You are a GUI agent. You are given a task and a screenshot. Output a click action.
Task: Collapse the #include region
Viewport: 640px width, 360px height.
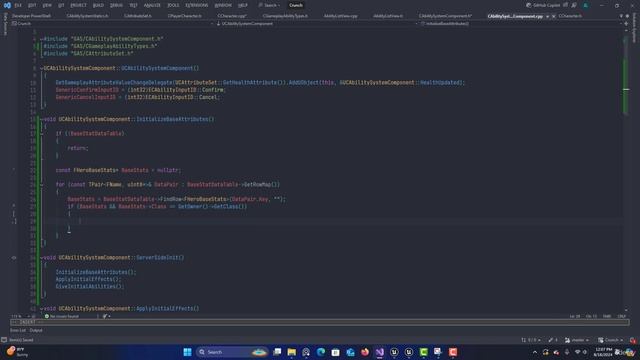click(x=41, y=39)
